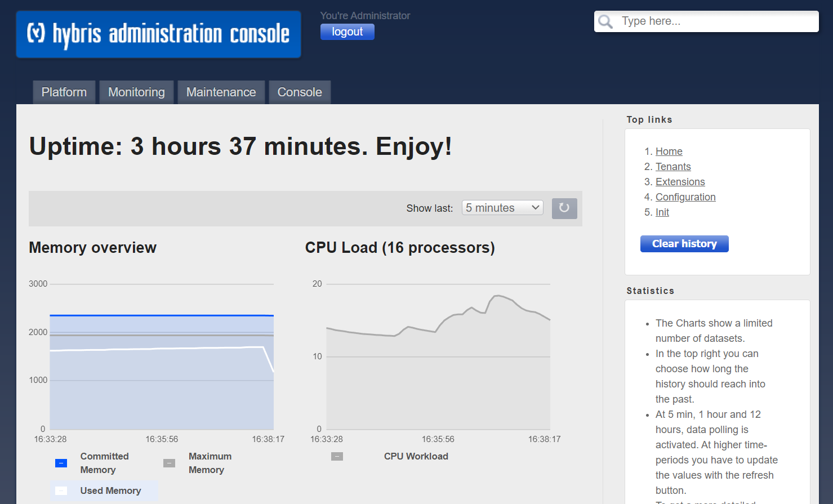Toggle Committed Memory legend swatch
Screen dimensions: 833x504
(61, 463)
